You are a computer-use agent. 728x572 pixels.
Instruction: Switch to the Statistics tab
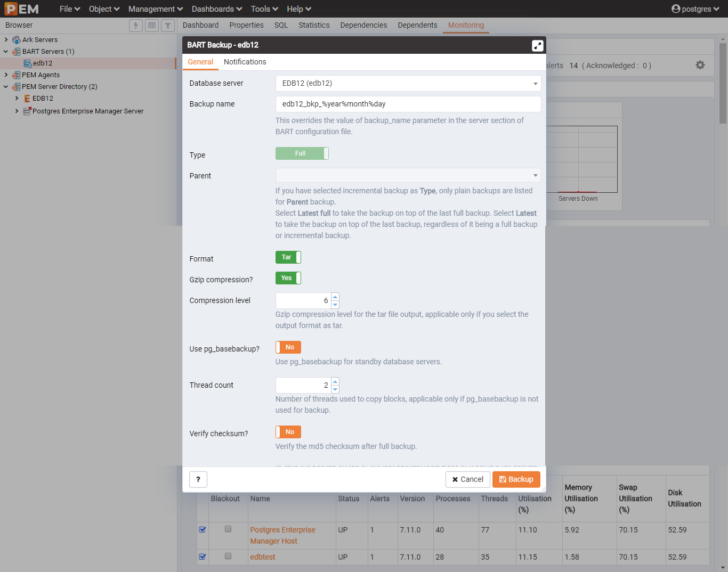tap(314, 25)
